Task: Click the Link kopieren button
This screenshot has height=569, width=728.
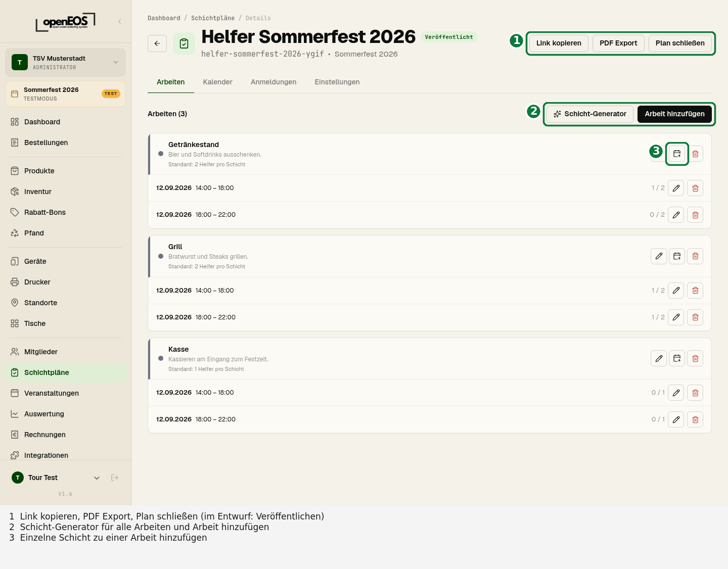Action: pyautogui.click(x=559, y=43)
